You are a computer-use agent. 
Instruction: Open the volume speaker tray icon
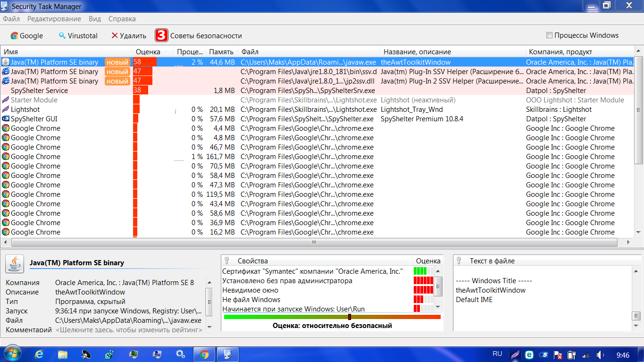pyautogui.click(x=601, y=354)
